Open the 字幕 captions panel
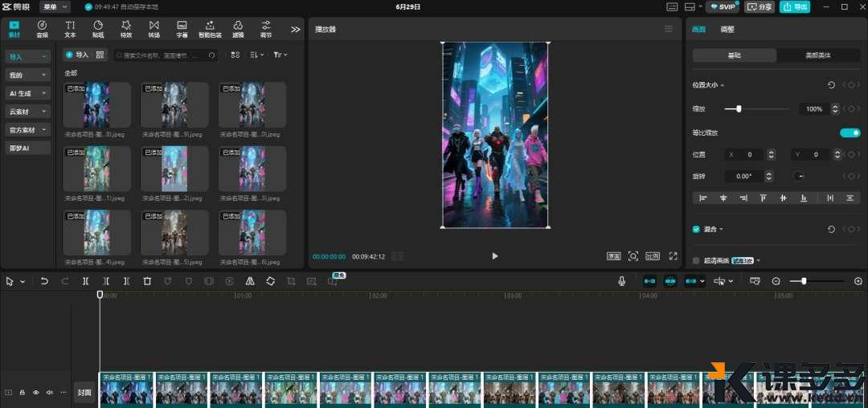This screenshot has width=868, height=408. click(182, 29)
